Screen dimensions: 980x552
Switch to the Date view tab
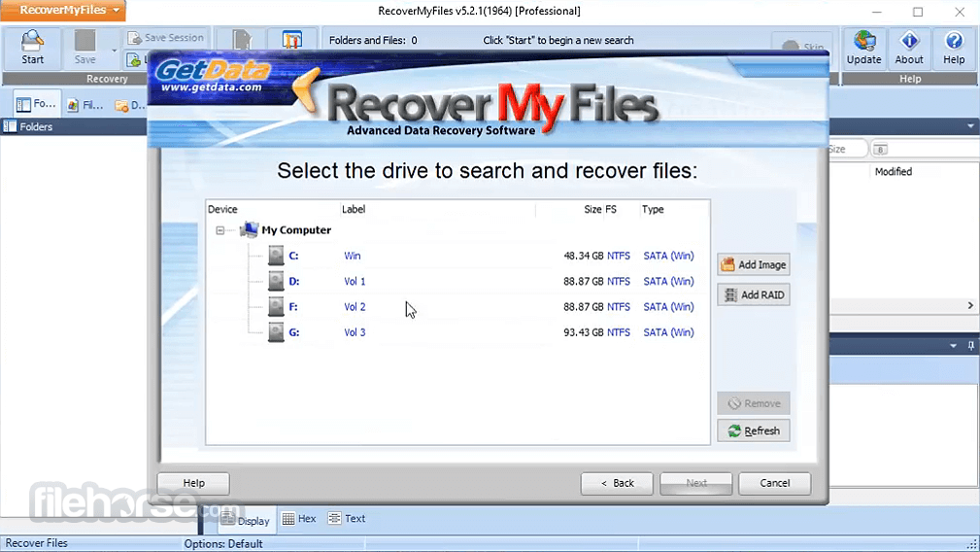(x=130, y=105)
